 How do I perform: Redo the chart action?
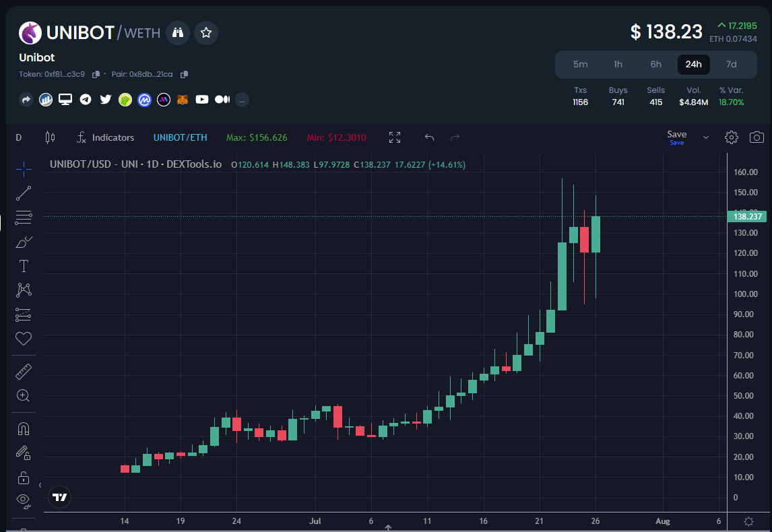tap(455, 137)
